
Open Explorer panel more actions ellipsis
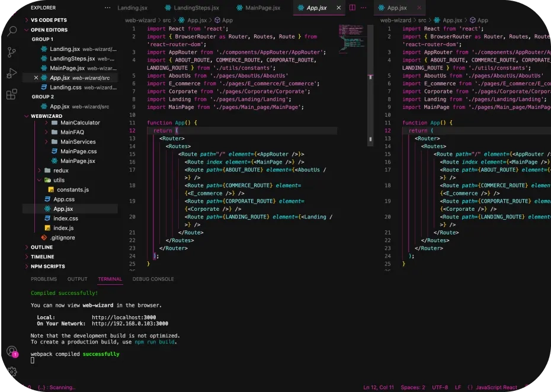(x=107, y=8)
